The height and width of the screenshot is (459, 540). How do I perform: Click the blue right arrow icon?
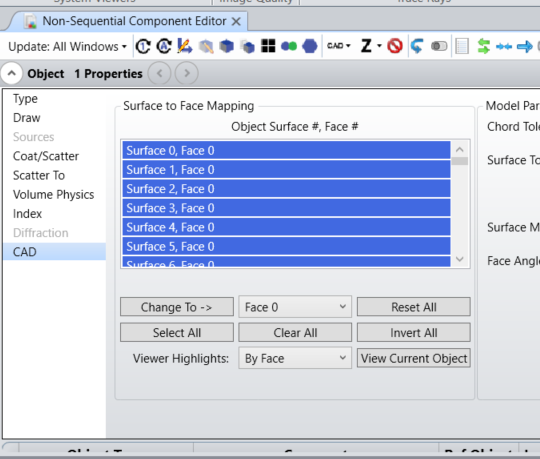(x=525, y=46)
